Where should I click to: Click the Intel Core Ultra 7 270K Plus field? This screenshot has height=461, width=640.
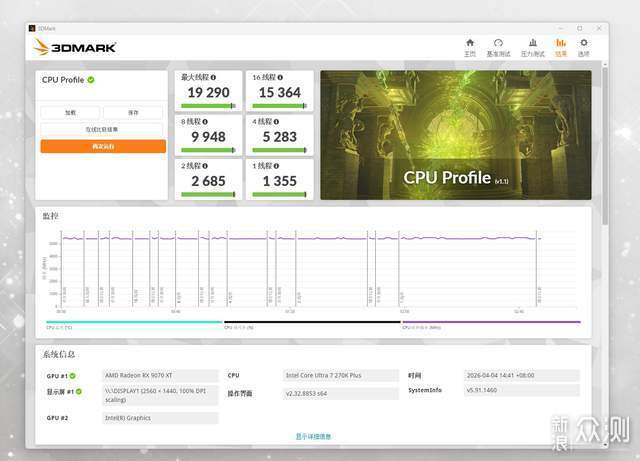pos(341,375)
